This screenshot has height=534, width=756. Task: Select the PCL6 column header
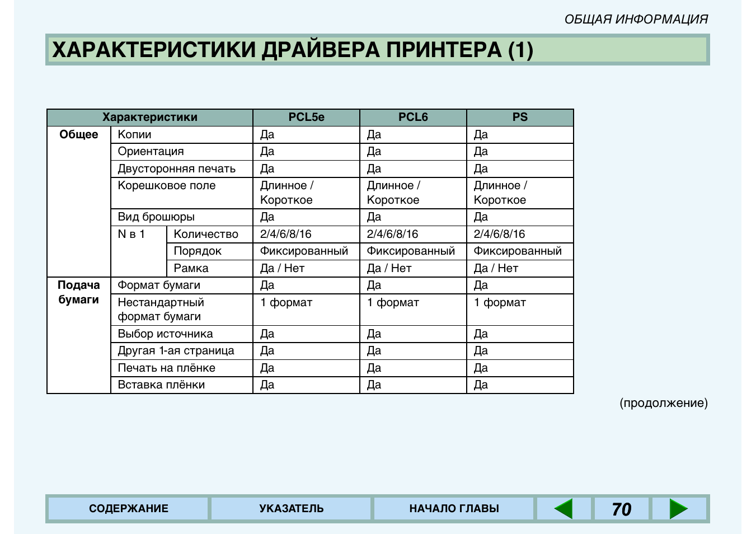tap(413, 118)
